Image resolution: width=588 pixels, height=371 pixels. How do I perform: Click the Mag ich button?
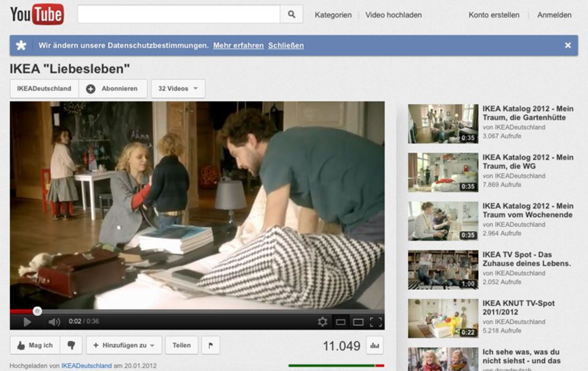35,345
